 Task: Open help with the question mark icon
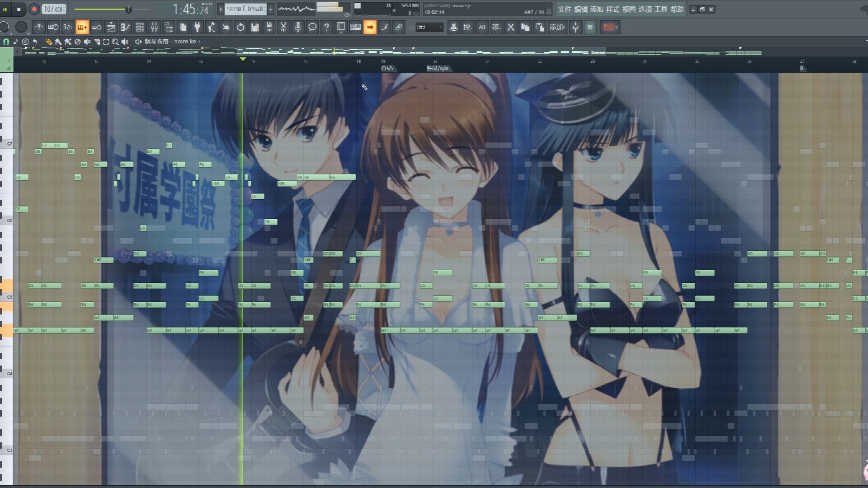point(326,28)
